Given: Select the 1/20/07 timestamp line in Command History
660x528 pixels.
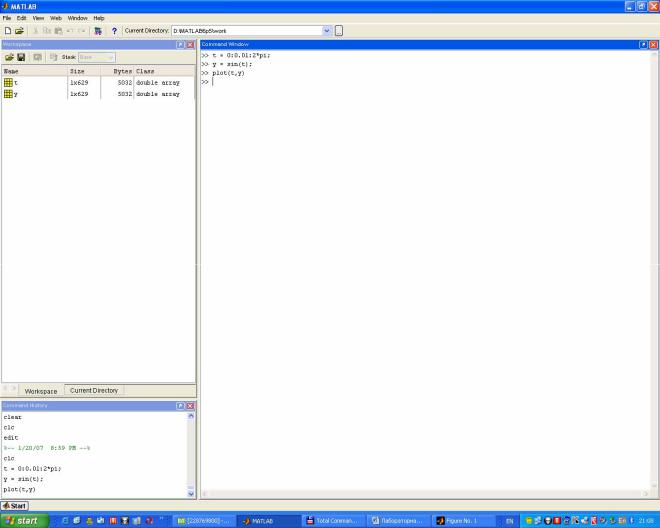Looking at the screenshot, I should tap(47, 448).
